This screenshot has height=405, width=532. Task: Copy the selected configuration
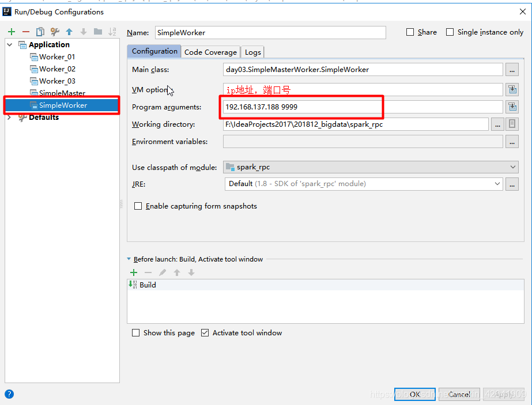coord(40,32)
